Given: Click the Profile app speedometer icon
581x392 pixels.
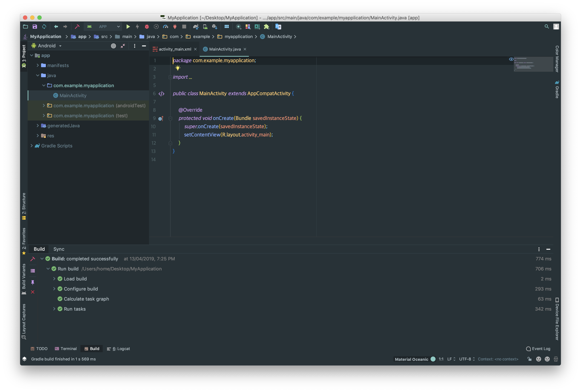Looking at the screenshot, I should click(166, 27).
